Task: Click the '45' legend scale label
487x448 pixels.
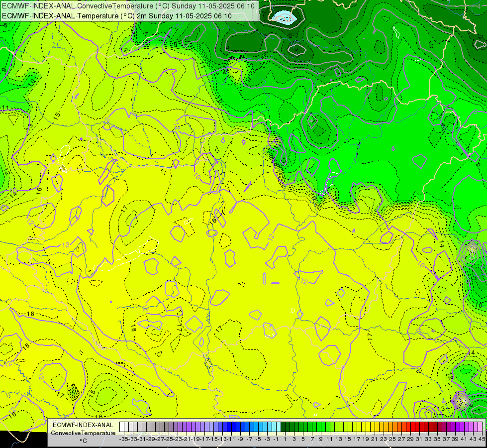Action: point(482,439)
